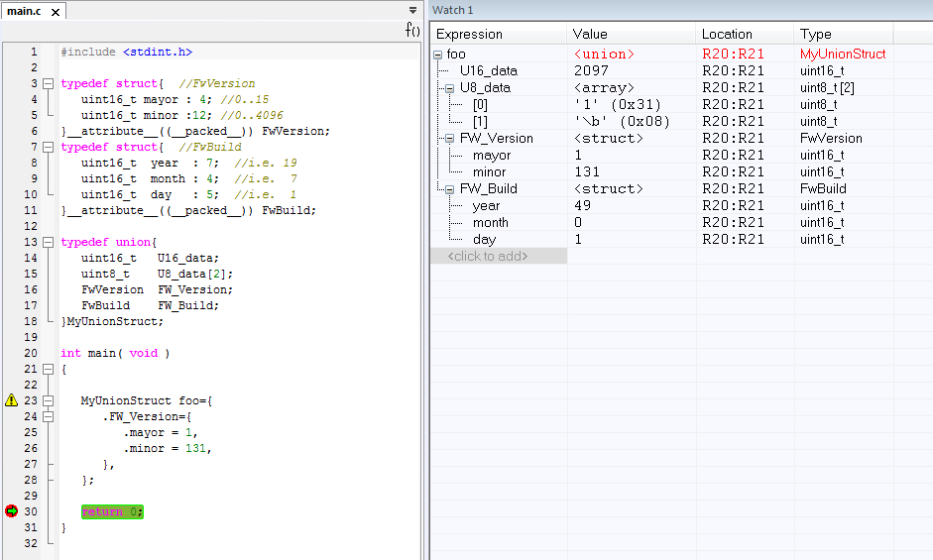Collapse the .FW_Version fold at line 24

click(x=49, y=416)
